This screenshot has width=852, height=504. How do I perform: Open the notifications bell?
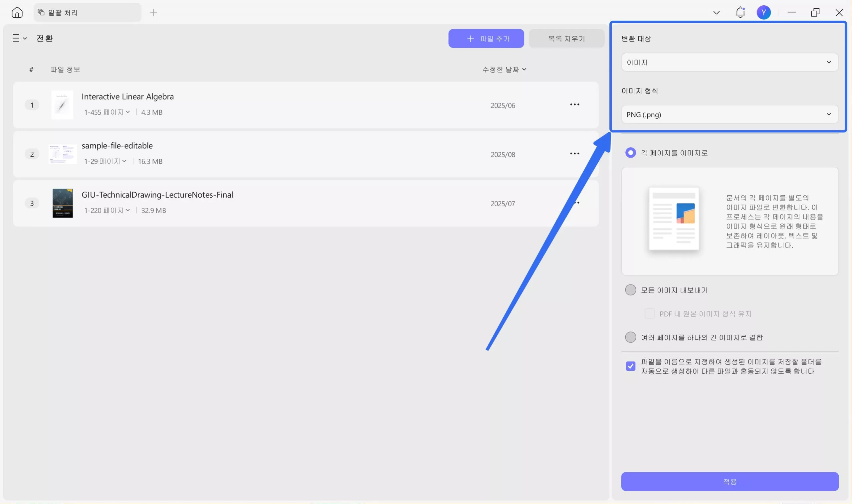pyautogui.click(x=740, y=13)
